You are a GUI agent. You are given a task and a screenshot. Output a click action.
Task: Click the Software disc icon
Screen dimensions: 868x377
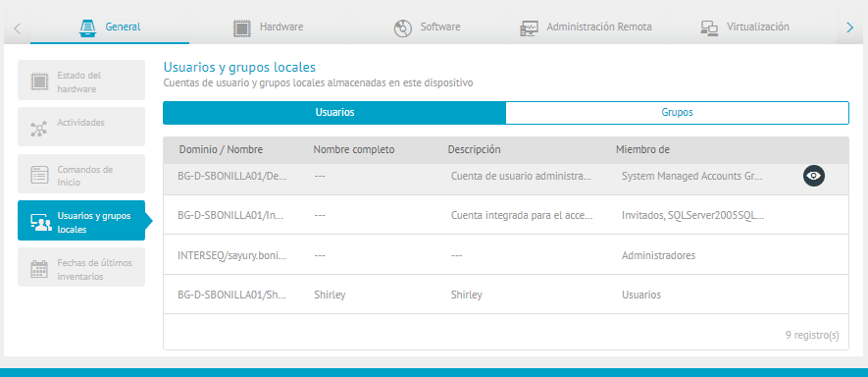pos(402,27)
